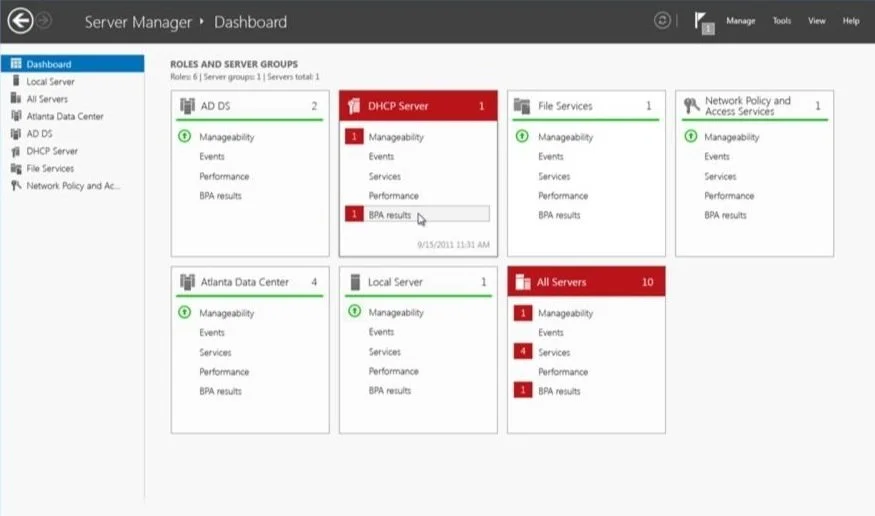
Task: Open Events in the DHCP Server tile
Action: coord(381,157)
